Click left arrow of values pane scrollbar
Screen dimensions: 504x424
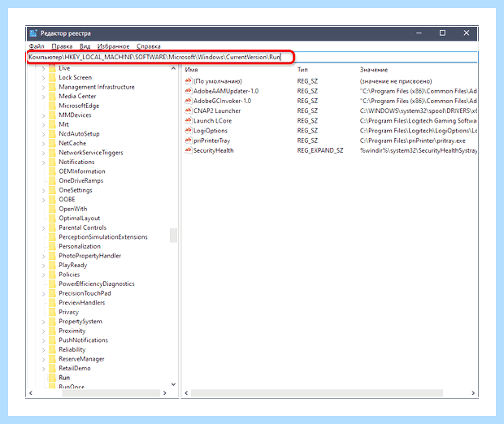pyautogui.click(x=186, y=393)
